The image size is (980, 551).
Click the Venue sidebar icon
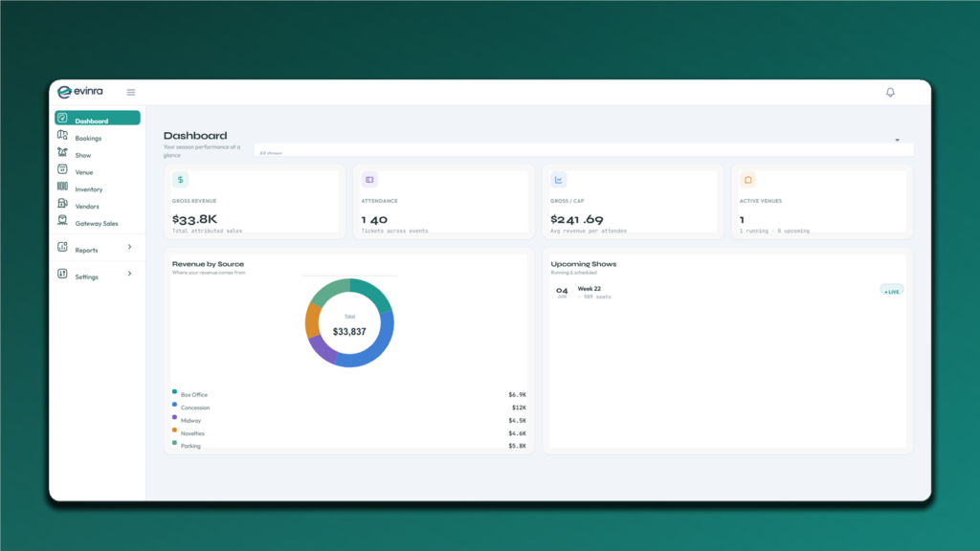pyautogui.click(x=62, y=169)
